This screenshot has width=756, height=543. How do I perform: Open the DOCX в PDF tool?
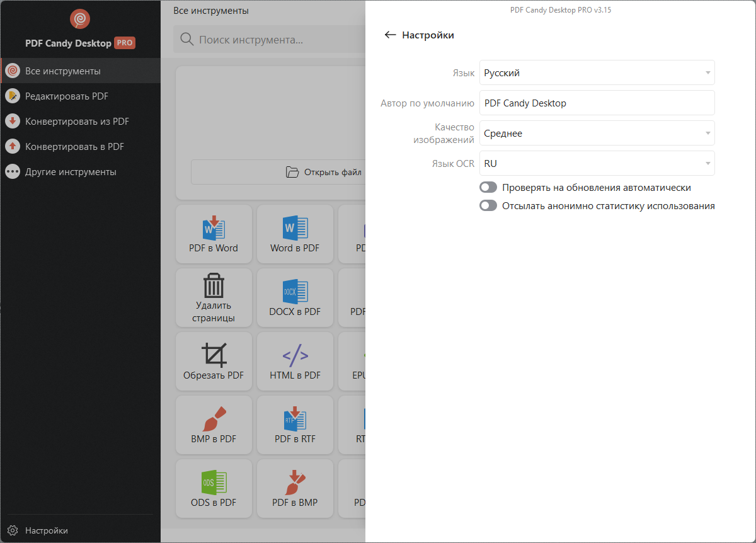(x=295, y=298)
